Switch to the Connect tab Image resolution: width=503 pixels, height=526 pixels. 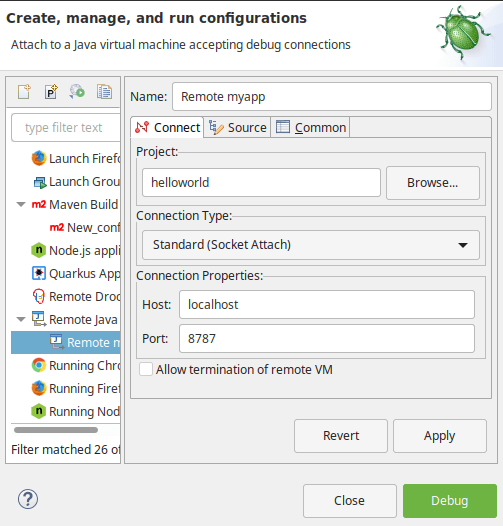tap(167, 127)
